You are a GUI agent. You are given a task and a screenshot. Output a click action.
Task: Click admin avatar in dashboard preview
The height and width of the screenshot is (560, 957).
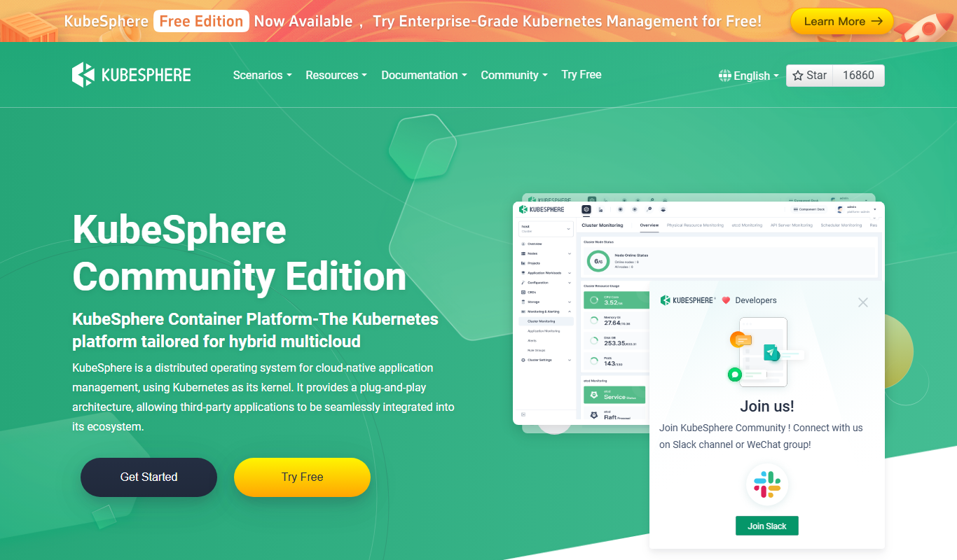[840, 209]
